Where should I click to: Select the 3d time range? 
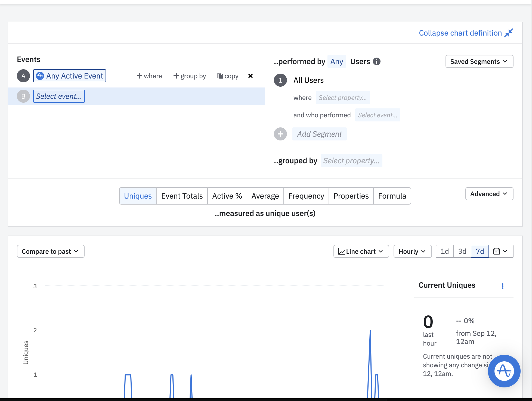[462, 251]
